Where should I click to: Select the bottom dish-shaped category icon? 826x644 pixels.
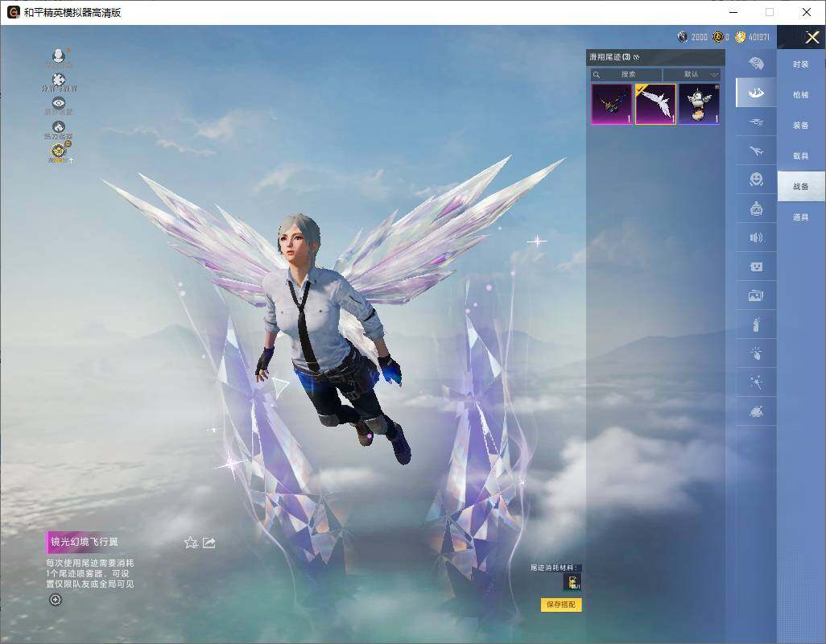tap(757, 411)
